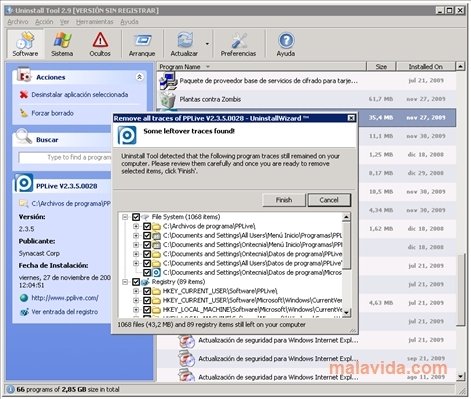Expand the HKEY_CURRENT_USER\Software\PPLive\ node
Image resolution: width=471 pixels, height=399 pixels.
(136, 291)
